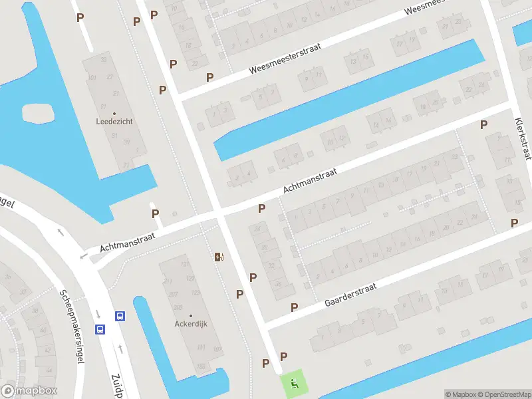Click the long canal north of Achtmanstraat
The image size is (532, 399).
[x=350, y=100]
